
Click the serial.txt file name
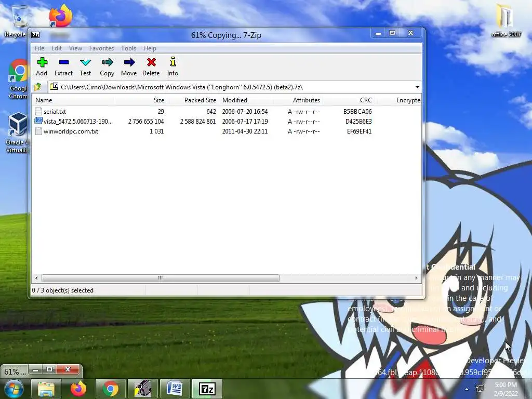pos(55,112)
